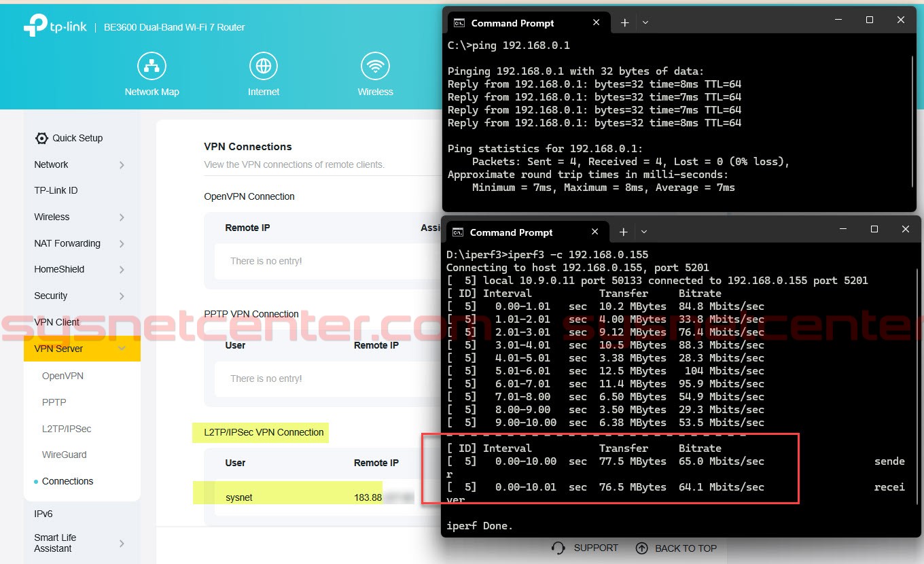Image resolution: width=924 pixels, height=564 pixels.
Task: Collapse the VPN Server menu
Action: [122, 349]
